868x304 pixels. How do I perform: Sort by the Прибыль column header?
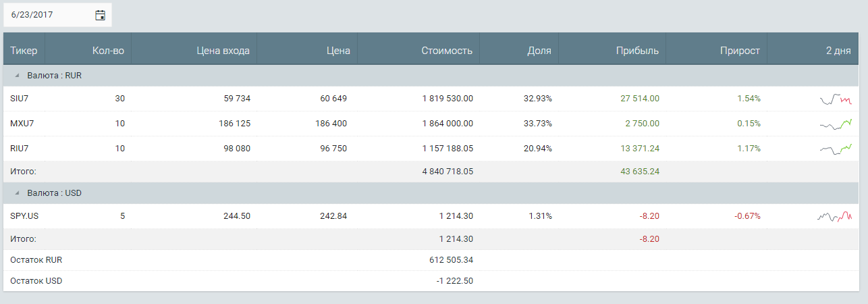point(612,51)
